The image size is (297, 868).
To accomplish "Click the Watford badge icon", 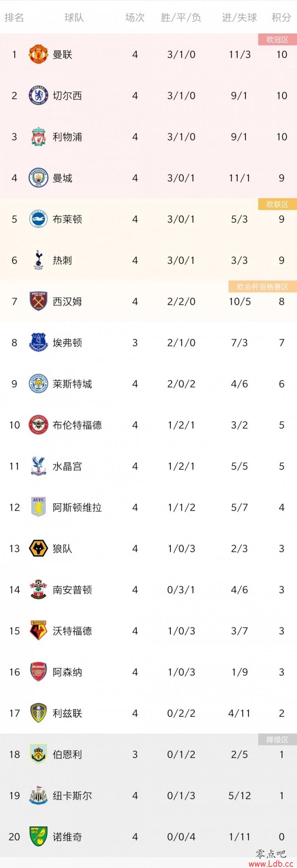I will (x=38, y=630).
